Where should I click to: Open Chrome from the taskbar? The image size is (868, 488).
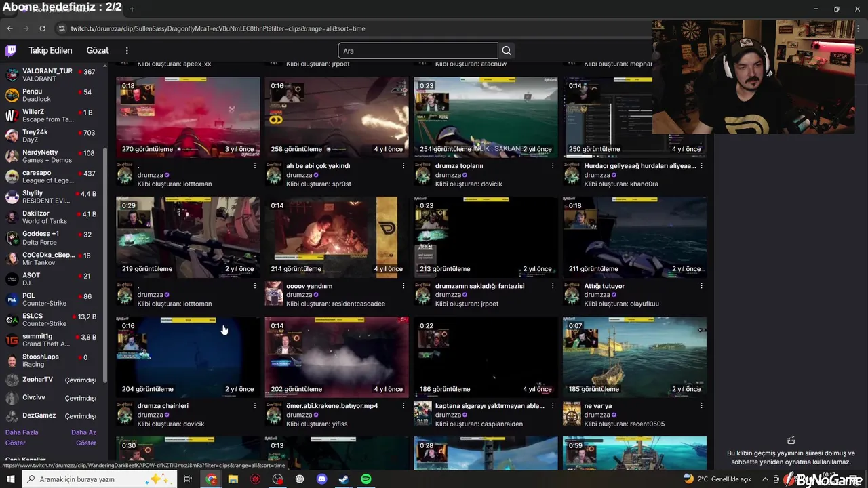tap(212, 479)
